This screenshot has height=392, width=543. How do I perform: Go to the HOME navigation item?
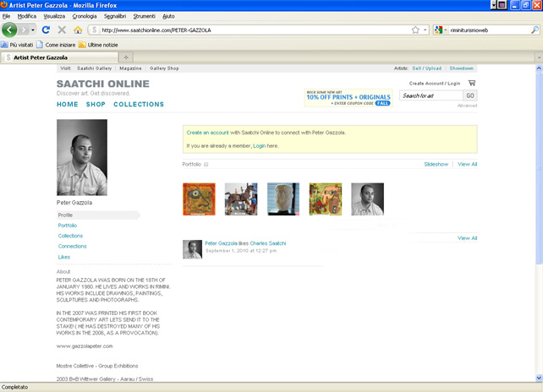[68, 105]
